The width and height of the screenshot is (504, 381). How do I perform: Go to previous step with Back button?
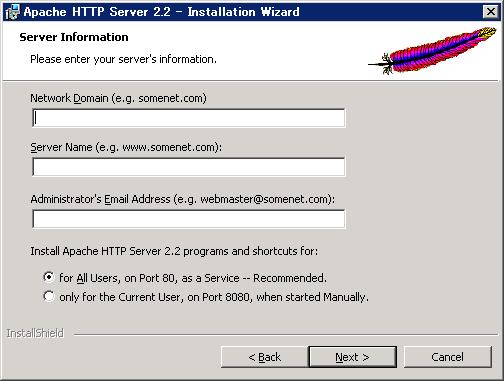click(264, 357)
